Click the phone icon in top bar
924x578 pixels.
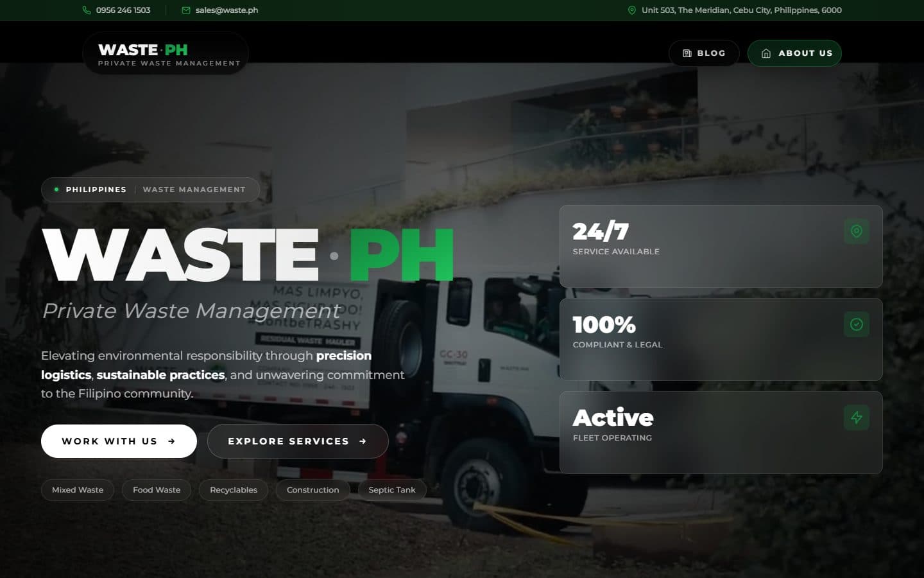[x=87, y=10]
